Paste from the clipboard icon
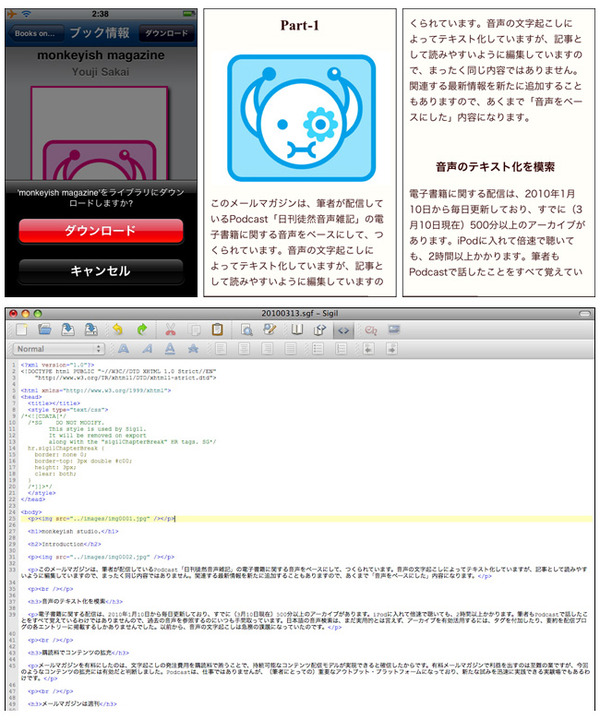 [217, 329]
